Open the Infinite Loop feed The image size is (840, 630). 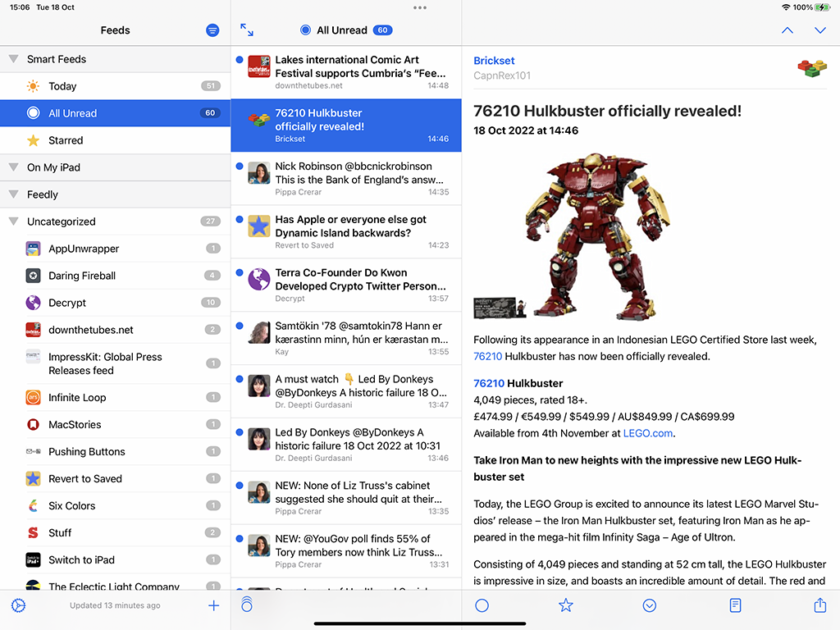(x=115, y=398)
